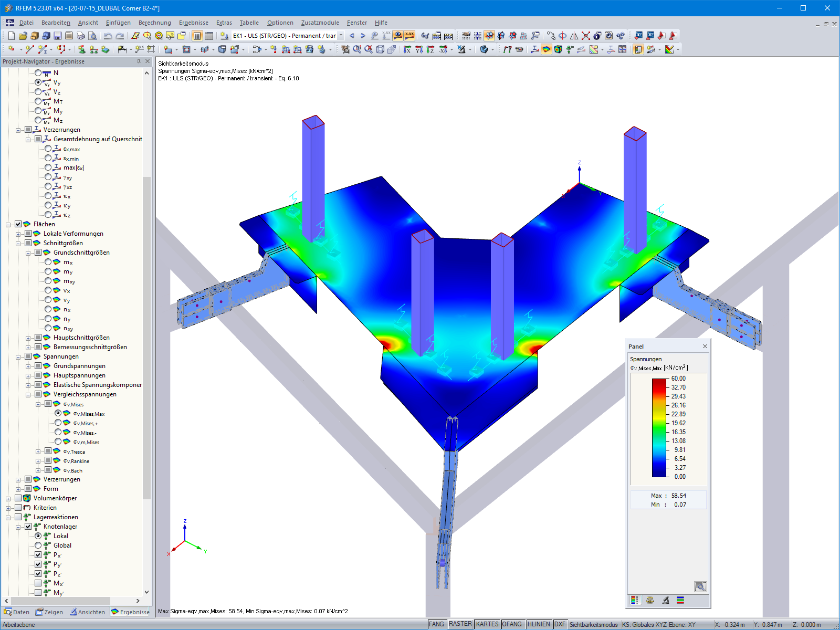840x630 pixels.
Task: Open the Bearbeiten menu
Action: point(56,23)
